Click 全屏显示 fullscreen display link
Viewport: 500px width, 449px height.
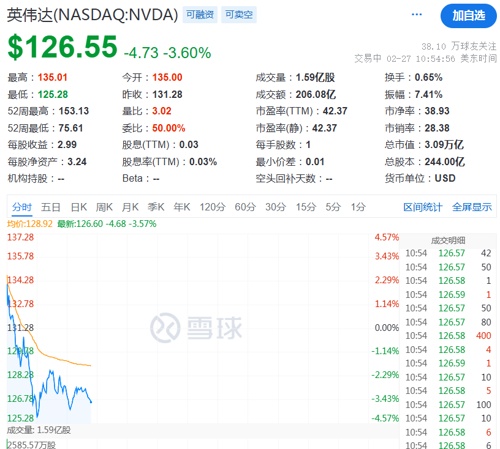click(472, 207)
